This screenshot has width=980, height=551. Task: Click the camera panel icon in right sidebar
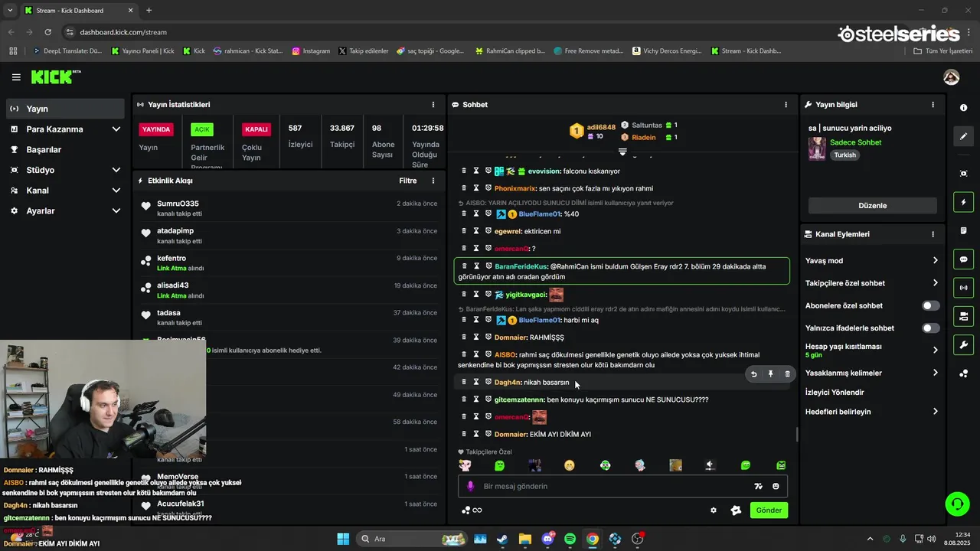(x=963, y=316)
